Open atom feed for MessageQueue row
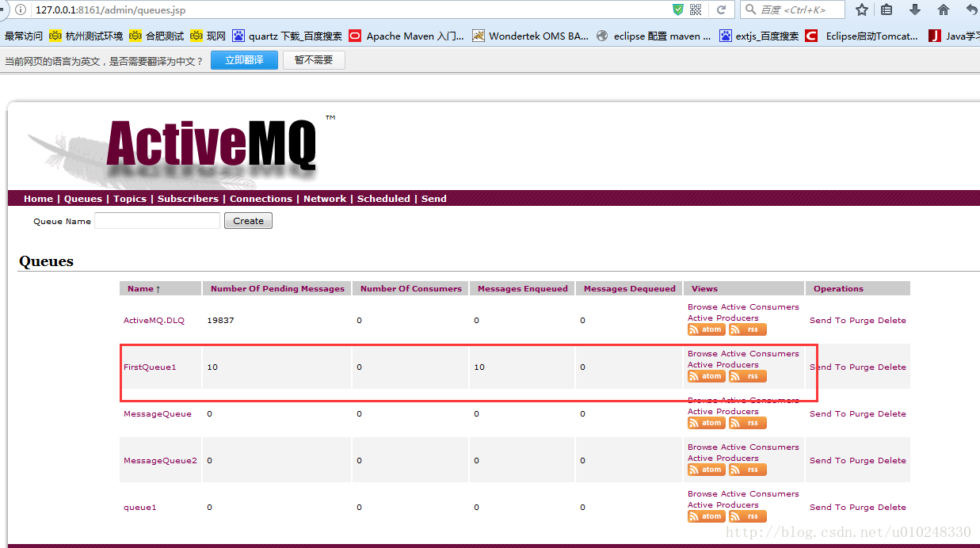 [706, 423]
